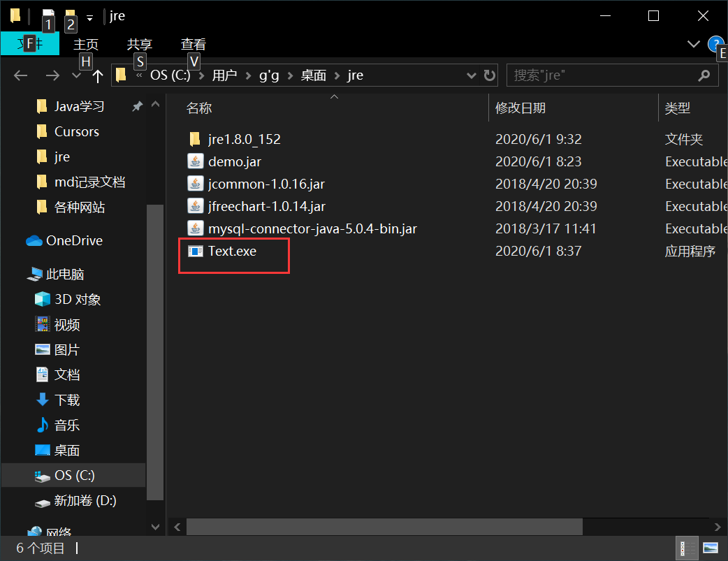Select the demo.jar Java icon
The height and width of the screenshot is (561, 728).
[195, 161]
